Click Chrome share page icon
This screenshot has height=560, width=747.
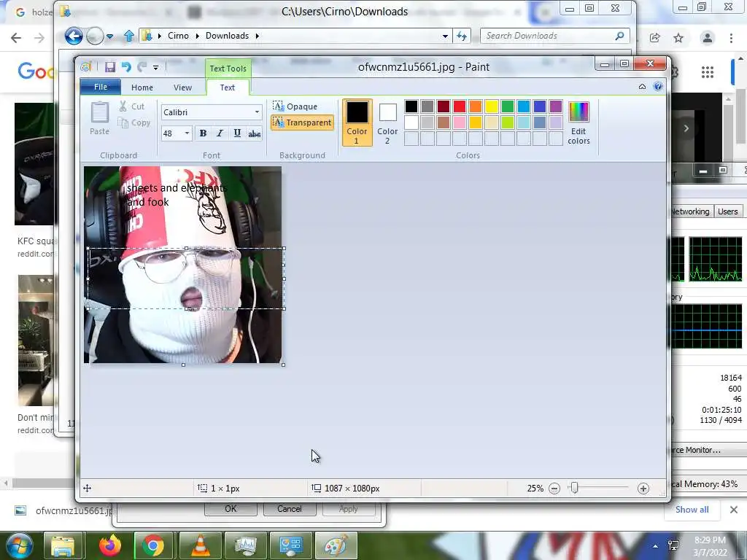(x=654, y=38)
